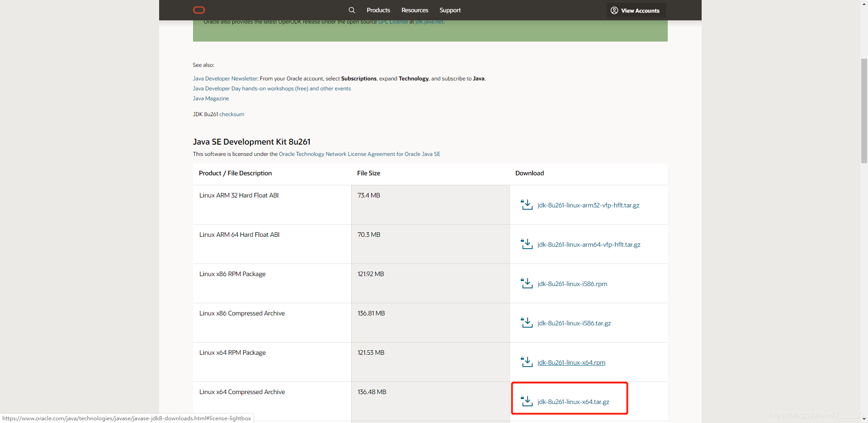
Task: Download jdk-8u261-linux-x64.tar.gz file link
Action: [x=573, y=402]
